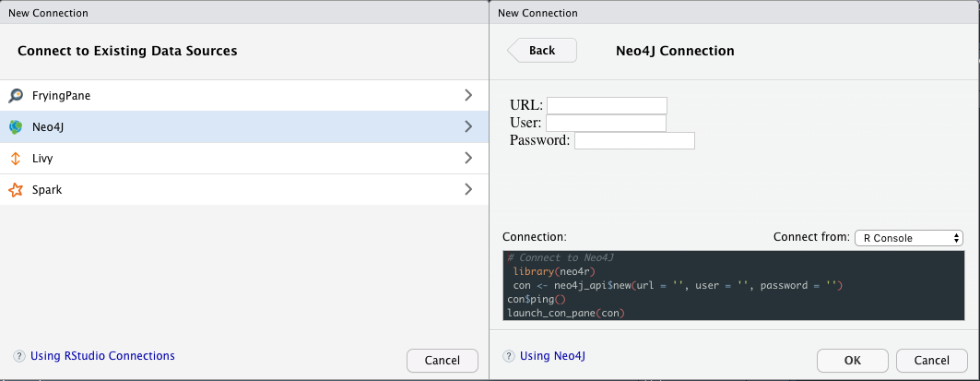The height and width of the screenshot is (381, 980).
Task: Expand the Neo4J row chevron
Action: (x=468, y=126)
